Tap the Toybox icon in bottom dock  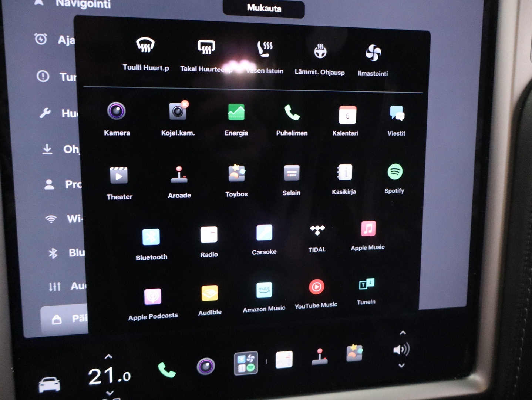point(354,353)
